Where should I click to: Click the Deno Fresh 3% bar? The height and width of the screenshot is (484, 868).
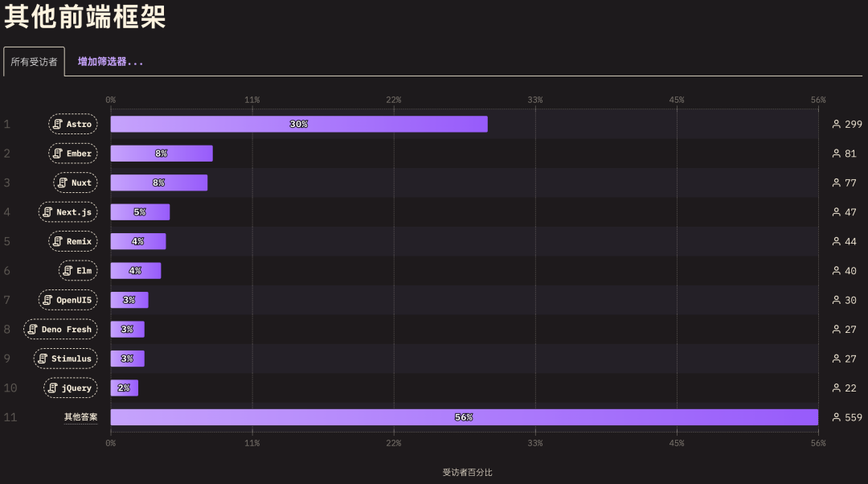[127, 330]
